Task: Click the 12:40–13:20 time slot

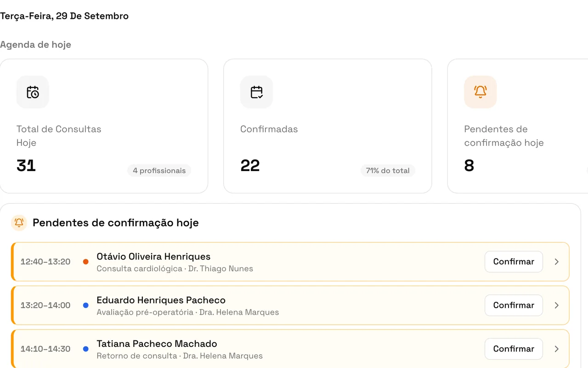Action: tap(45, 262)
